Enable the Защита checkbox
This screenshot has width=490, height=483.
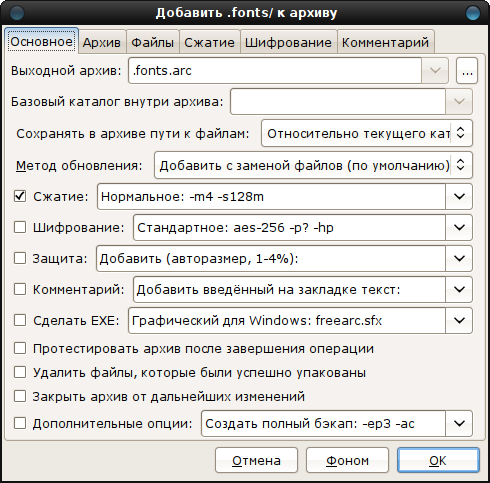click(x=20, y=258)
